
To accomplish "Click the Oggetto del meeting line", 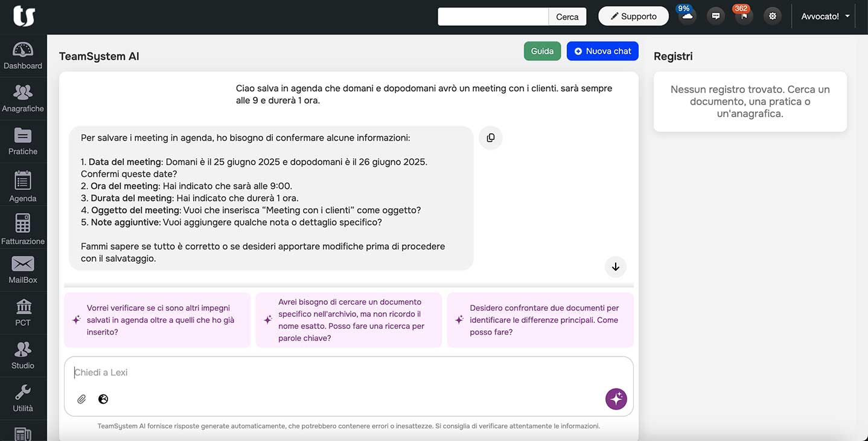I will click(251, 210).
